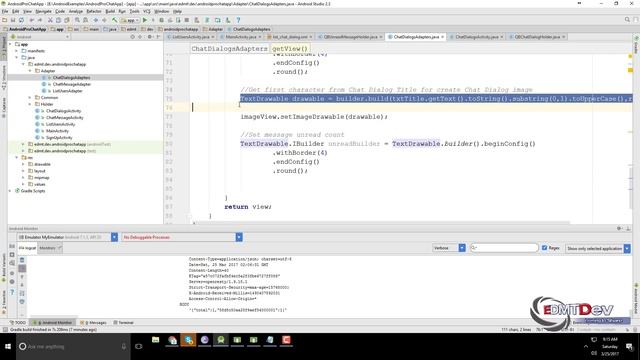The image size is (640, 360).
Task: Click the Make Project hammer icon
Action: [x=115, y=20]
